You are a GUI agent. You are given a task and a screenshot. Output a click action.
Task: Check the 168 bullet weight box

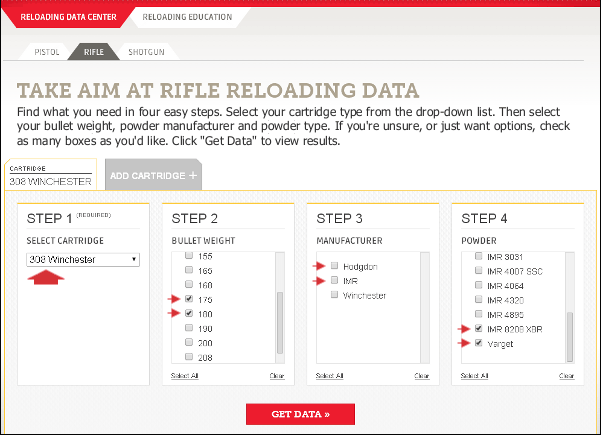tap(189, 284)
